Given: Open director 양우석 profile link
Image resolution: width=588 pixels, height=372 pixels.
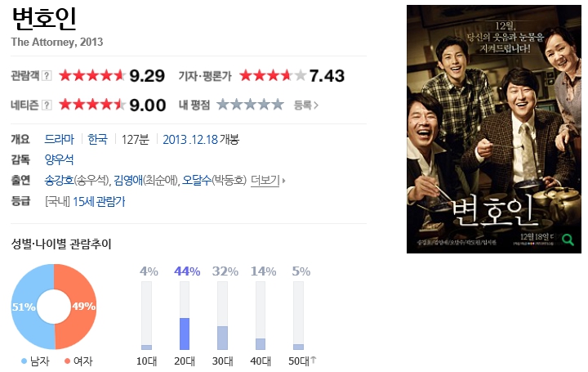Looking at the screenshot, I should [60, 160].
